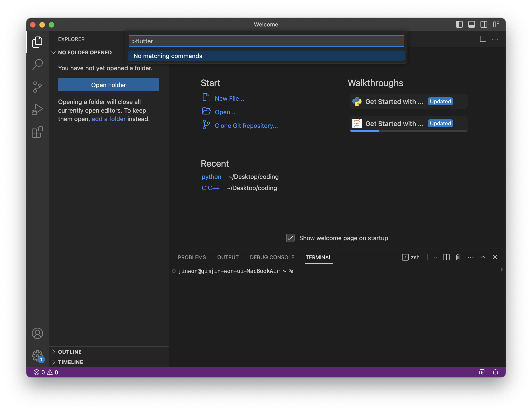Click the terminal scrollbar

tap(502, 269)
